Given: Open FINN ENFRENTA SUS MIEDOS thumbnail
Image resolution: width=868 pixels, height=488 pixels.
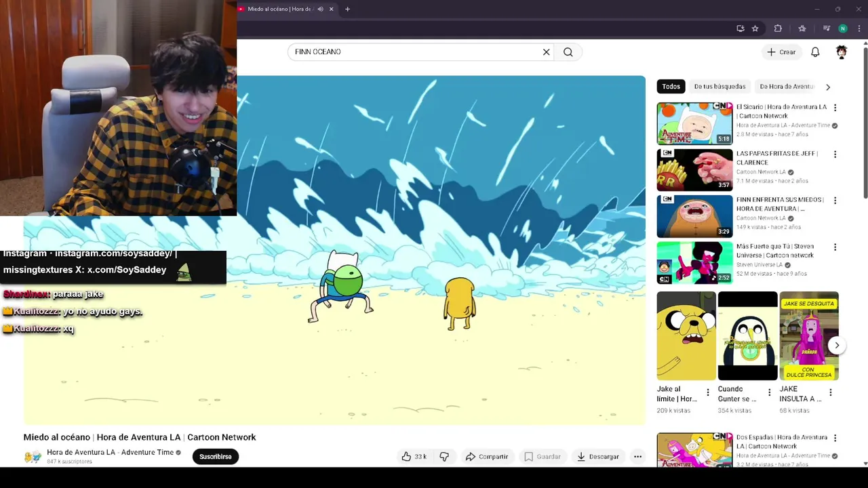Looking at the screenshot, I should (694, 216).
